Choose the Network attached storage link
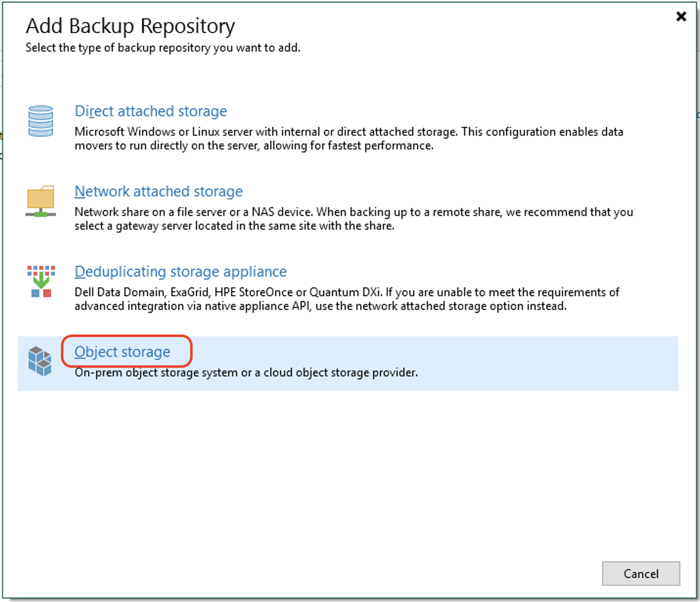Screen dimensions: 700x602 [x=159, y=191]
